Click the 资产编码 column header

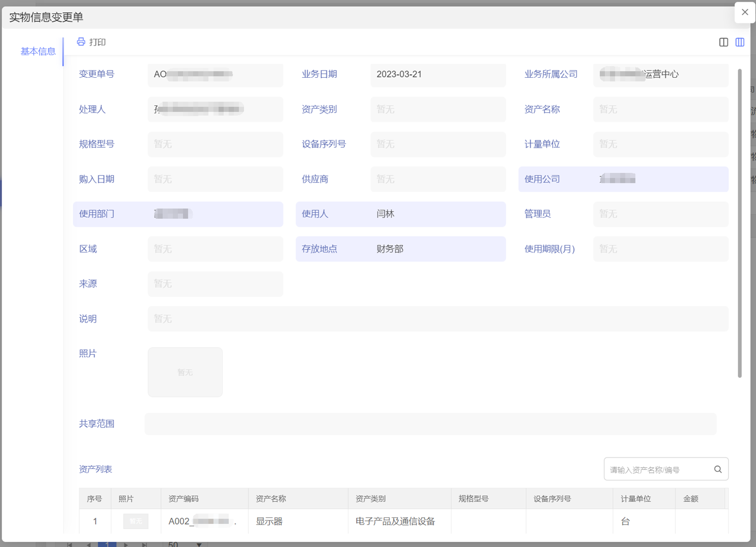pyautogui.click(x=183, y=498)
